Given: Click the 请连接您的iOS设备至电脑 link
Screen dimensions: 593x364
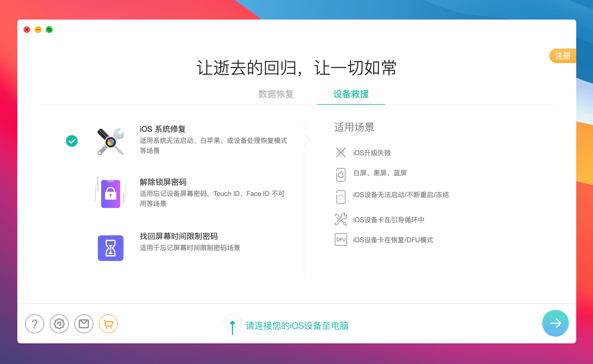Looking at the screenshot, I should 297,325.
